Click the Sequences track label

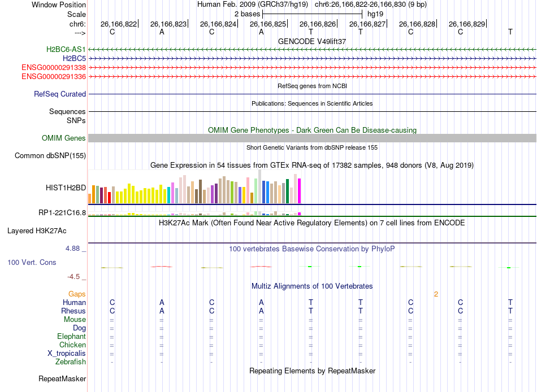coord(67,112)
